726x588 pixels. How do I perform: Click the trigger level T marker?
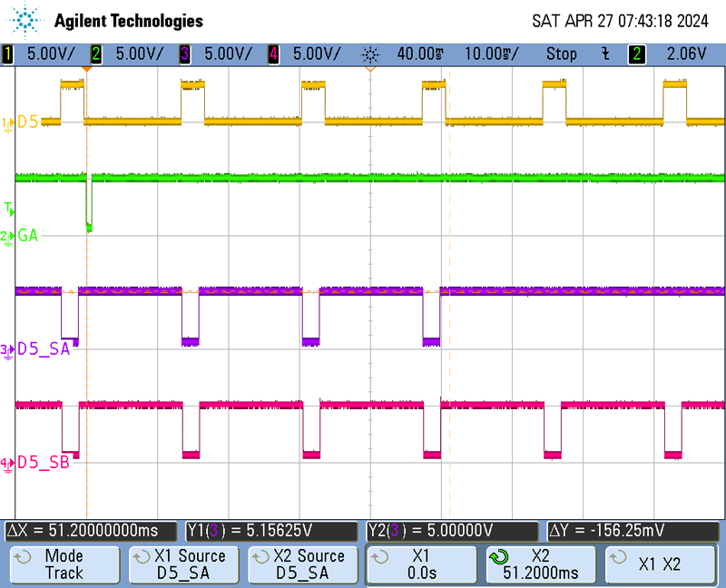coord(9,210)
